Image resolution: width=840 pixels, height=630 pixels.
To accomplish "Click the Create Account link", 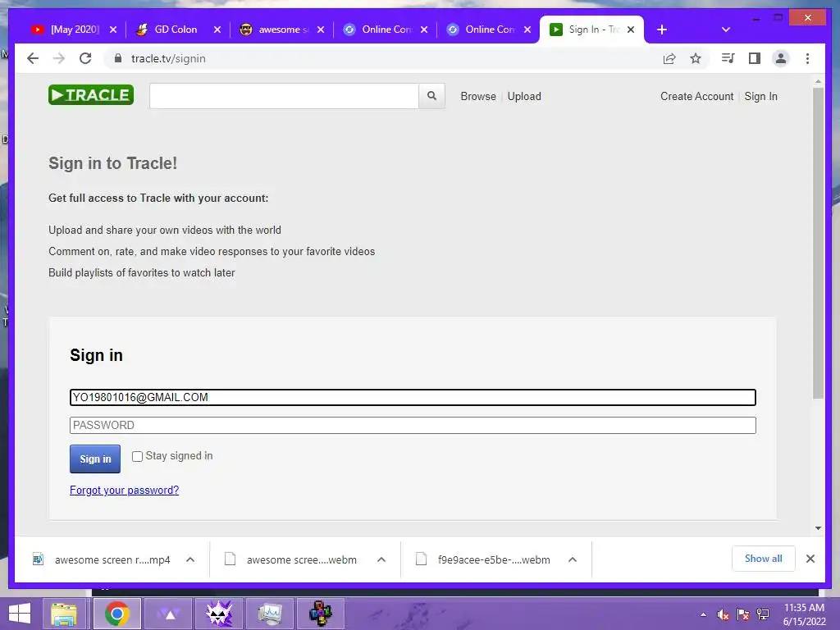I will click(696, 97).
